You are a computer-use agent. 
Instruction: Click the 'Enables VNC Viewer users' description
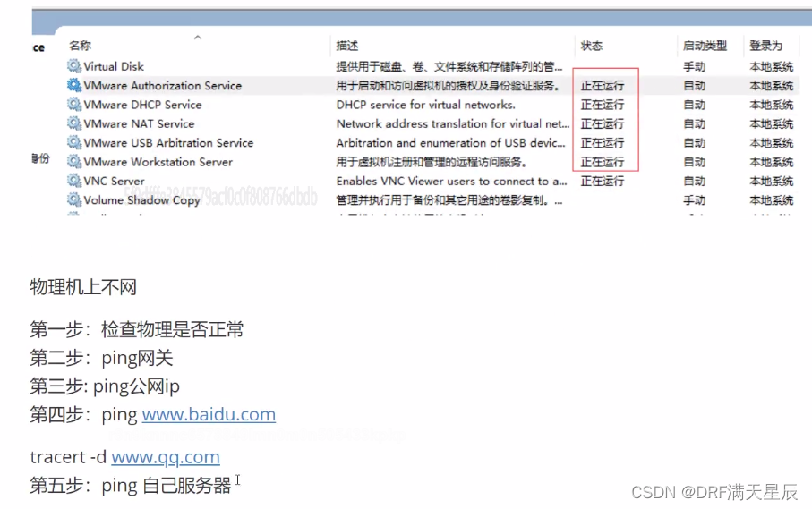pyautogui.click(x=451, y=182)
